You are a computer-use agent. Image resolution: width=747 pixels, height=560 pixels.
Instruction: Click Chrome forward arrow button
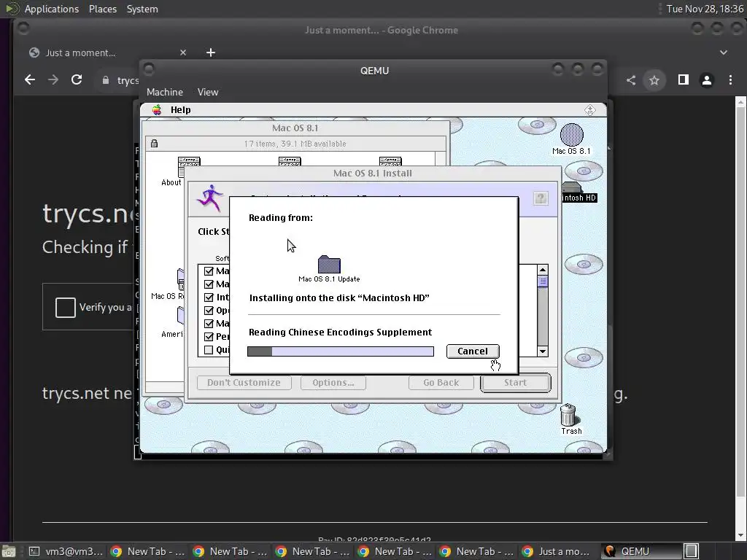click(53, 79)
